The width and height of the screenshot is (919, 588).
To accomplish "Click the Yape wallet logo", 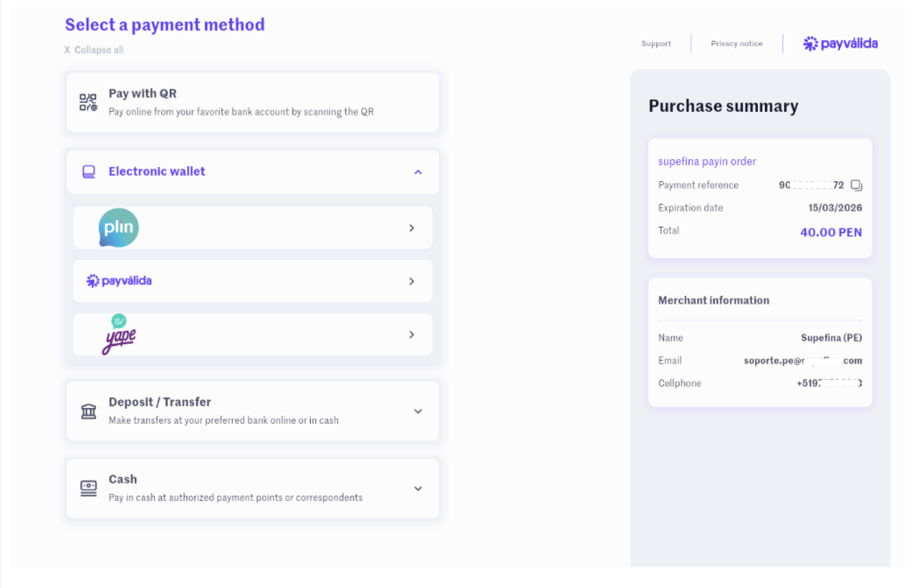I will pos(119,335).
